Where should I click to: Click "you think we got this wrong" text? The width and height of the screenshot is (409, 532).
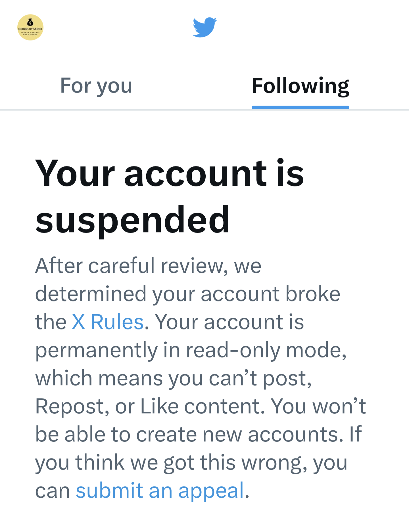coord(170,462)
